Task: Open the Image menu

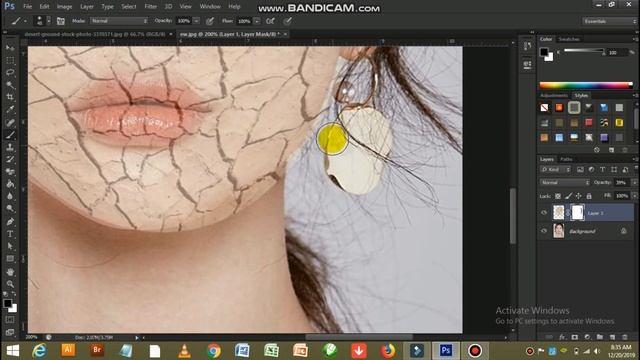Action: (64, 7)
